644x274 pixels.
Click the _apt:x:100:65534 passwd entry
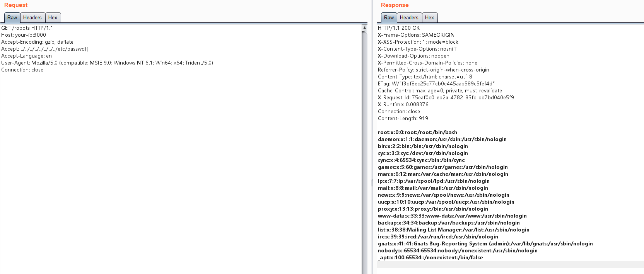[430, 258]
